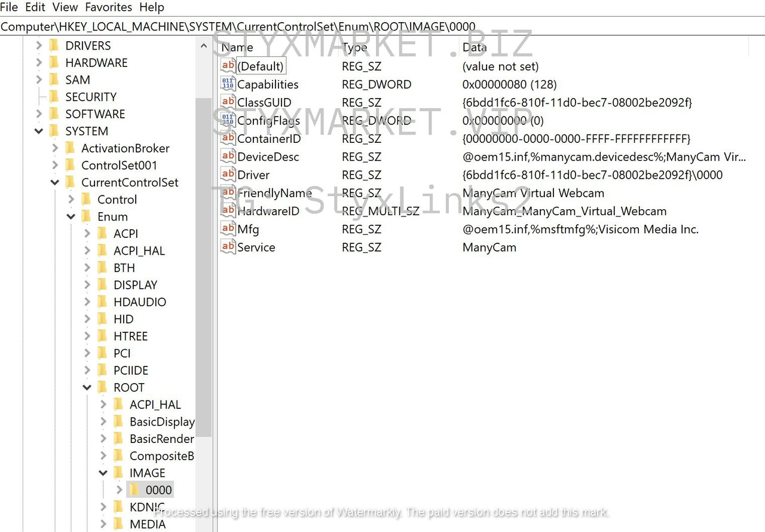
Task: Open the Favorites menu
Action: 109,7
